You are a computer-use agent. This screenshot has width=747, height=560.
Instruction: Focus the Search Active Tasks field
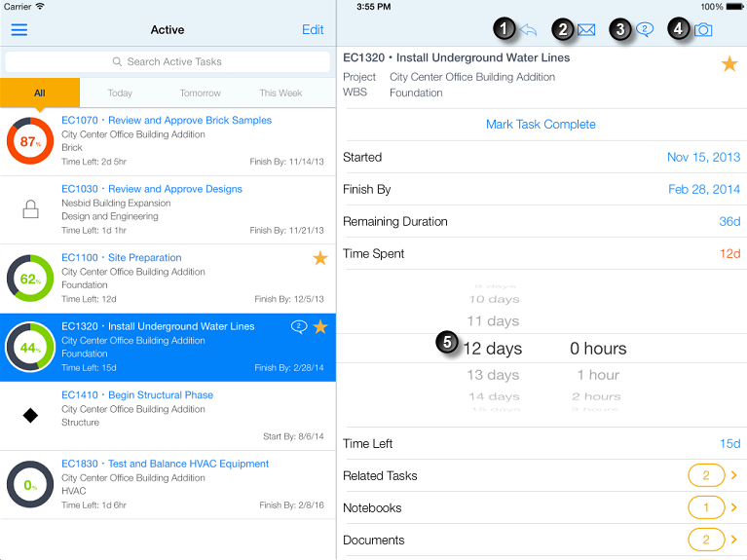[168, 62]
